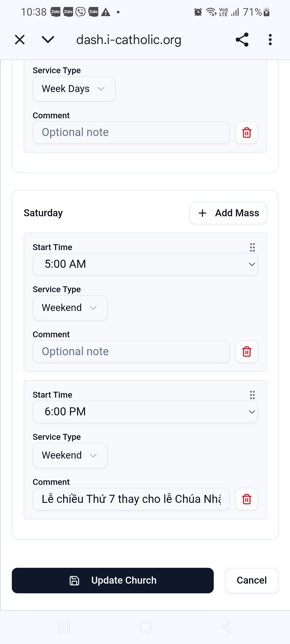290x644 pixels.
Task: Add a mass to Saturday
Action: tap(228, 213)
